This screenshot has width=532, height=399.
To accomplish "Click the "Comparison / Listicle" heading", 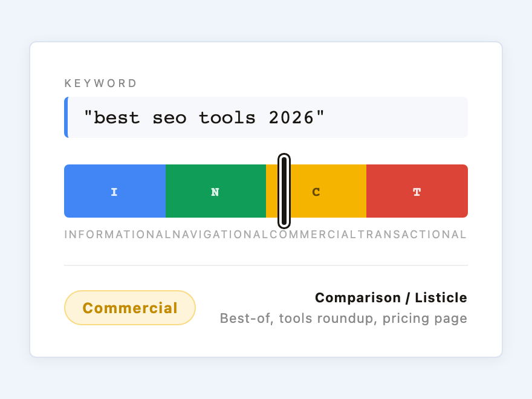I will pos(391,297).
